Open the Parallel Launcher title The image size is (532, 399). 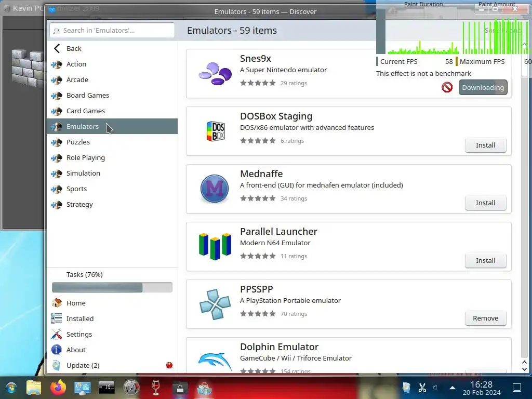pyautogui.click(x=278, y=232)
